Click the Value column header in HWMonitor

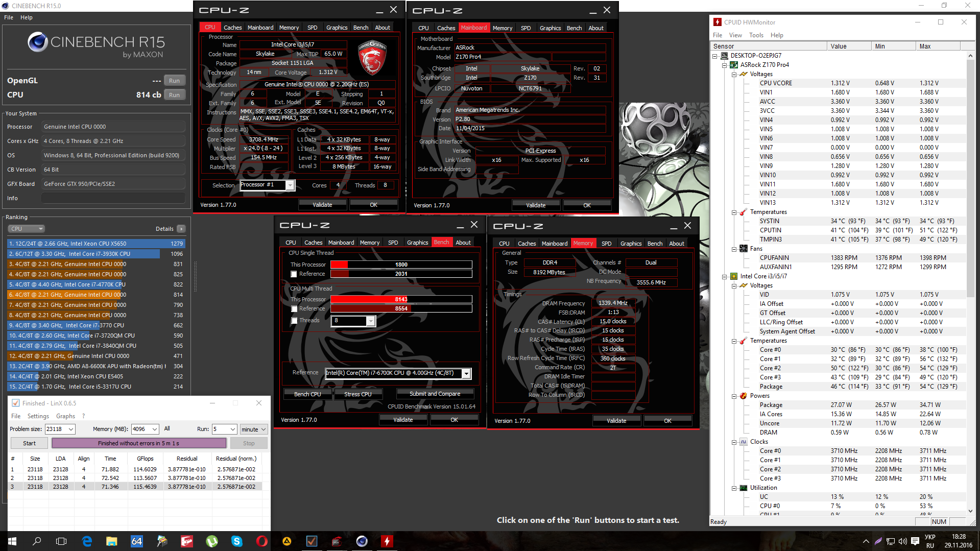point(849,46)
